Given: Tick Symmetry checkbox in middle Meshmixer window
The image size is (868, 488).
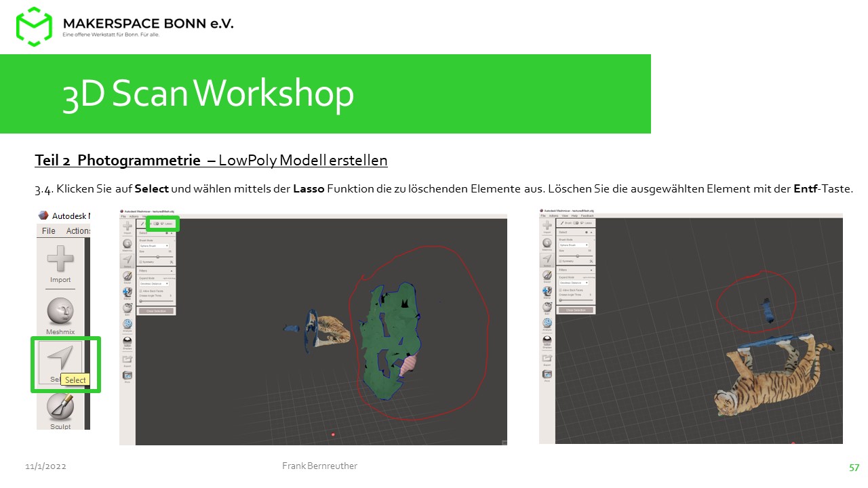Looking at the screenshot, I should point(140,262).
